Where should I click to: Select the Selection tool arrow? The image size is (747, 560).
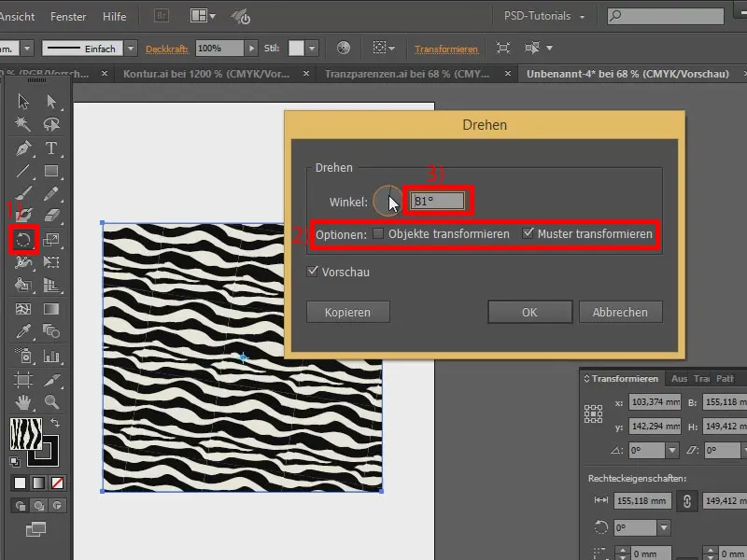[22, 101]
